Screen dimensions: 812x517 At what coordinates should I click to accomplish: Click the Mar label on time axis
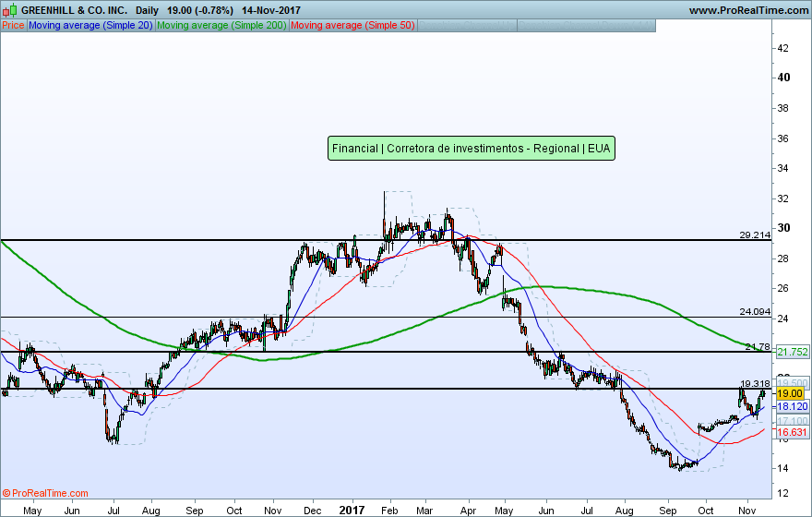point(424,511)
